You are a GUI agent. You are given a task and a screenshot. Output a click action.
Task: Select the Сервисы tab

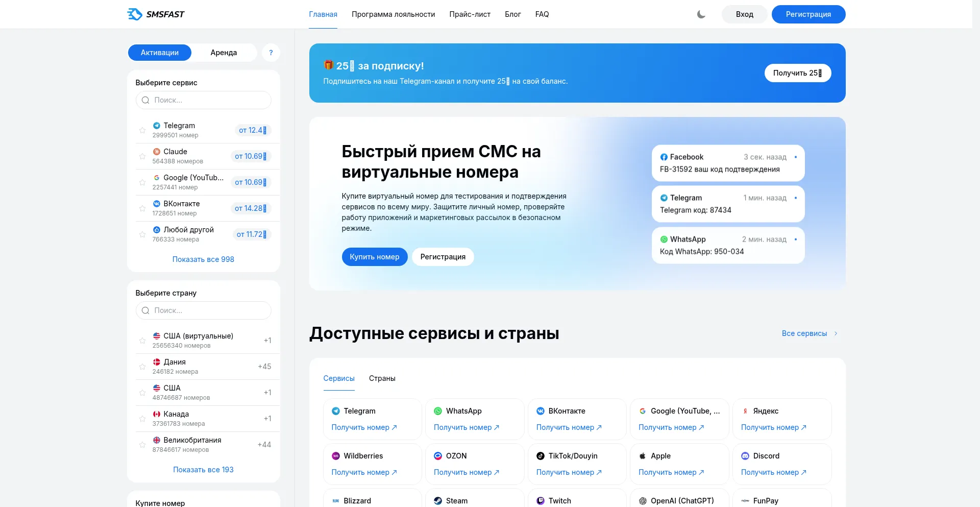click(339, 378)
